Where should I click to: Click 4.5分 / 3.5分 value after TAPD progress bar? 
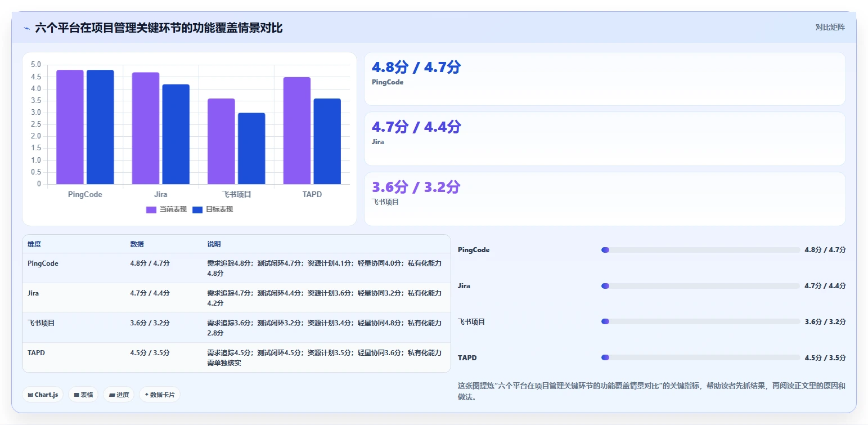click(825, 358)
